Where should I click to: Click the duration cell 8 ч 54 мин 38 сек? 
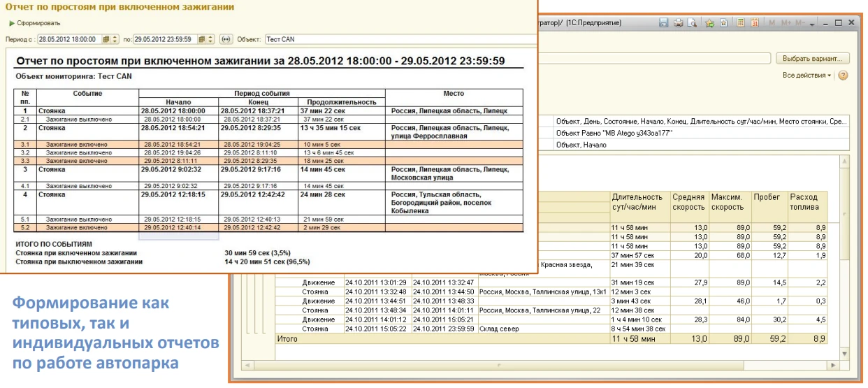(640, 329)
